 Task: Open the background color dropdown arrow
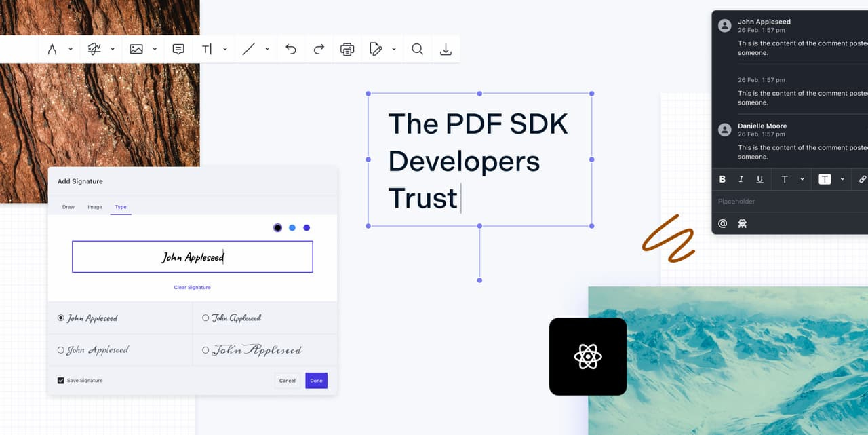point(842,179)
